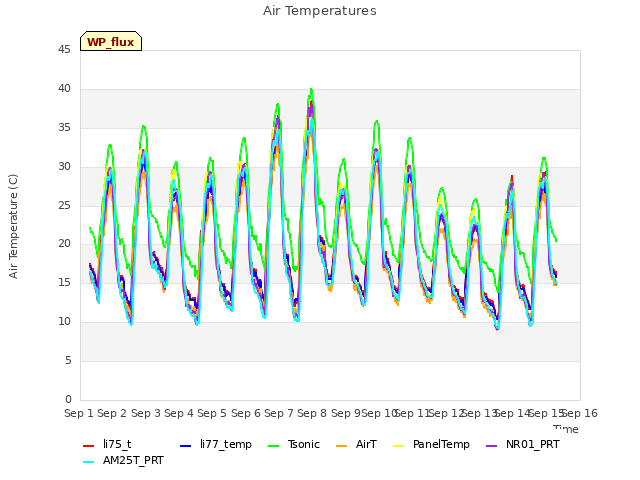Click the Sep 9 x-axis tick label
Image resolution: width=640 pixels, height=480 pixels.
point(345,413)
